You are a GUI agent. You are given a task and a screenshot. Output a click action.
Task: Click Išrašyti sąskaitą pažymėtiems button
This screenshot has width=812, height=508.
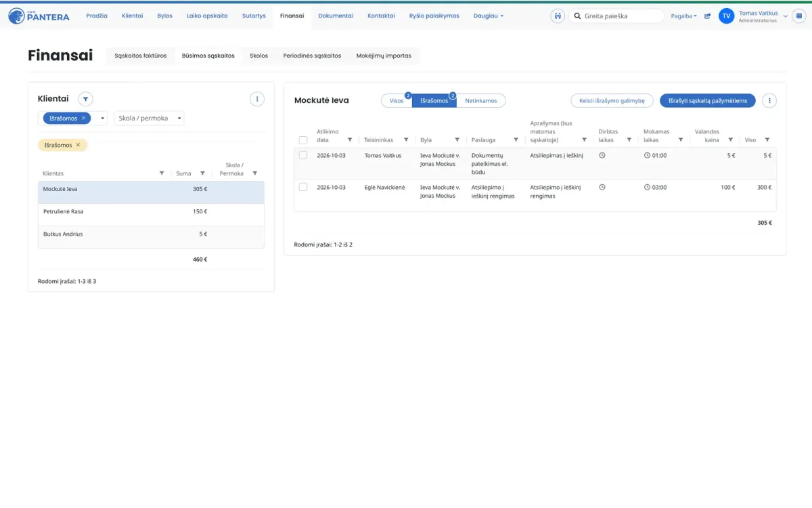coord(708,101)
